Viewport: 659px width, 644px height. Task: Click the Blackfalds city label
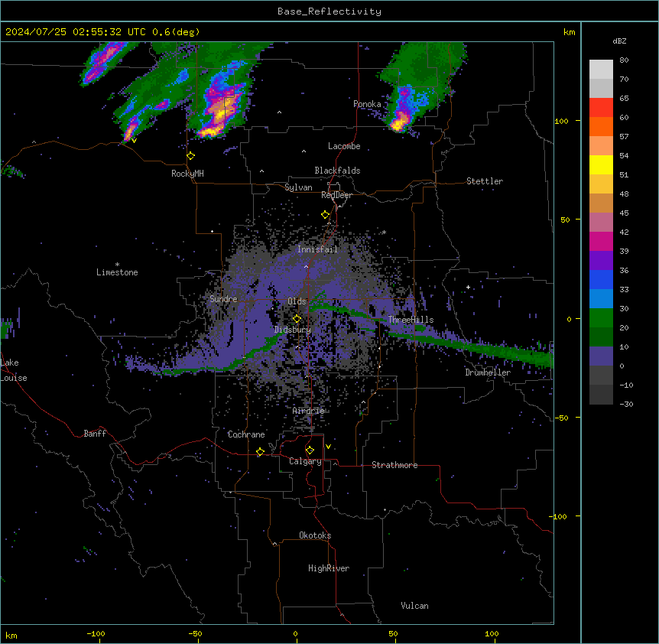[337, 171]
